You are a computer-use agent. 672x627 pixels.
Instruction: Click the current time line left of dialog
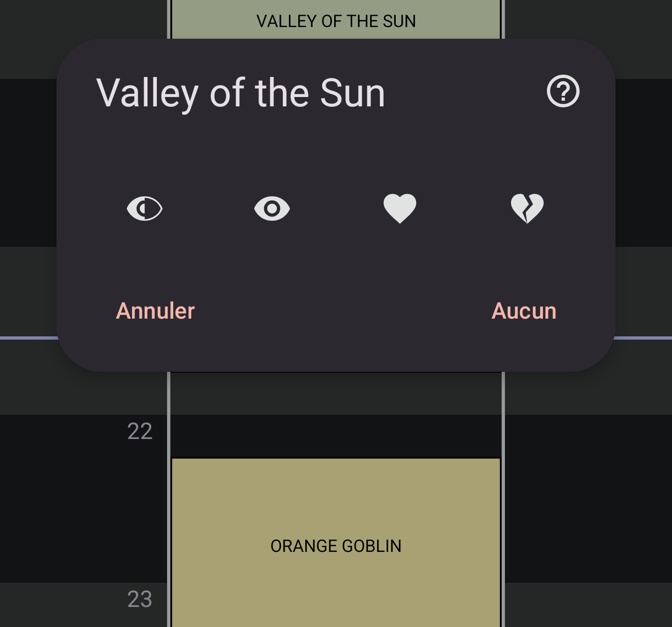point(28,338)
